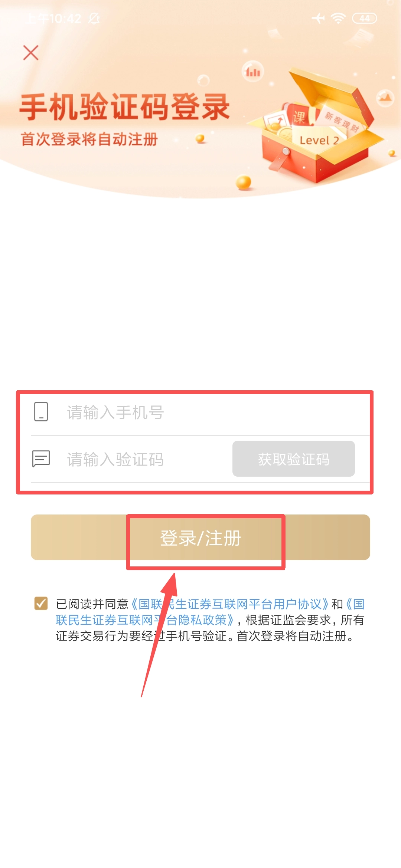The image size is (401, 868).
Task: Tap the airplane mode status icon
Action: (x=318, y=18)
